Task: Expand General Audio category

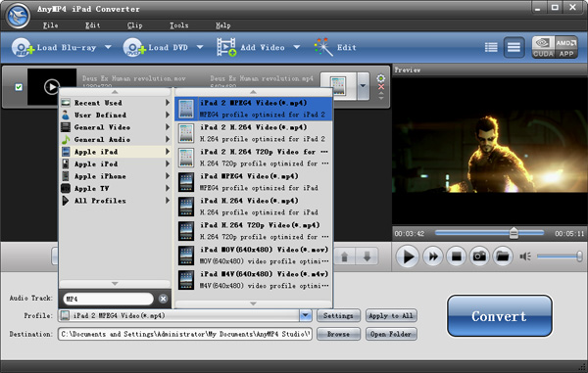Action: pyautogui.click(x=116, y=139)
